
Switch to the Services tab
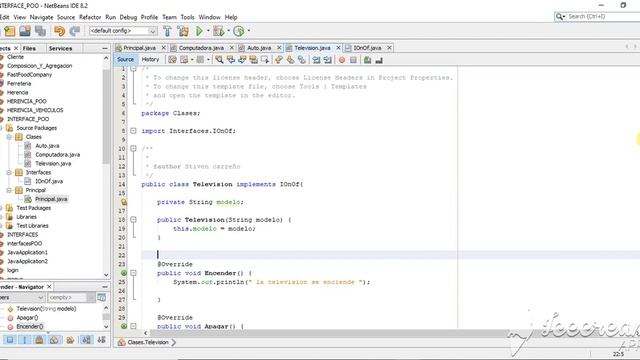(60, 49)
